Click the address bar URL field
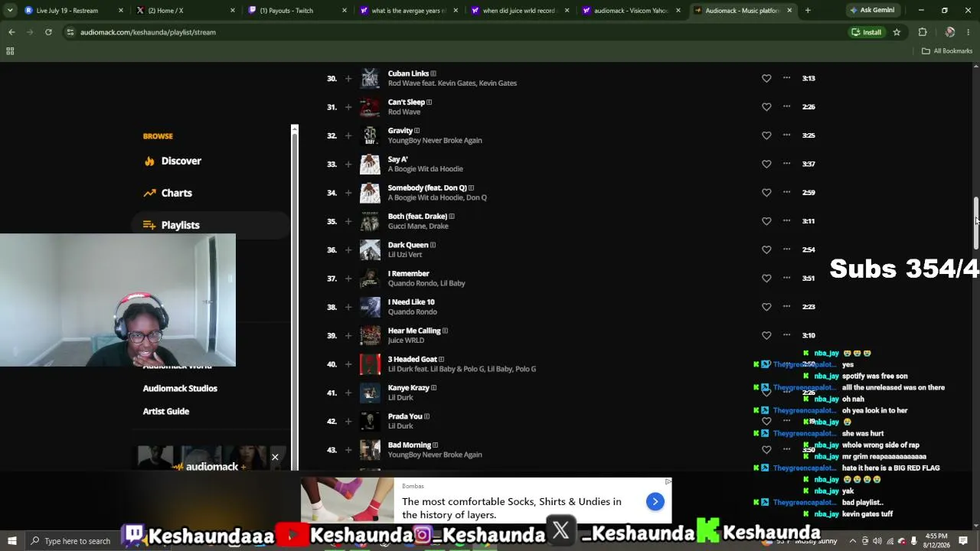The image size is (980, 551). 459,32
